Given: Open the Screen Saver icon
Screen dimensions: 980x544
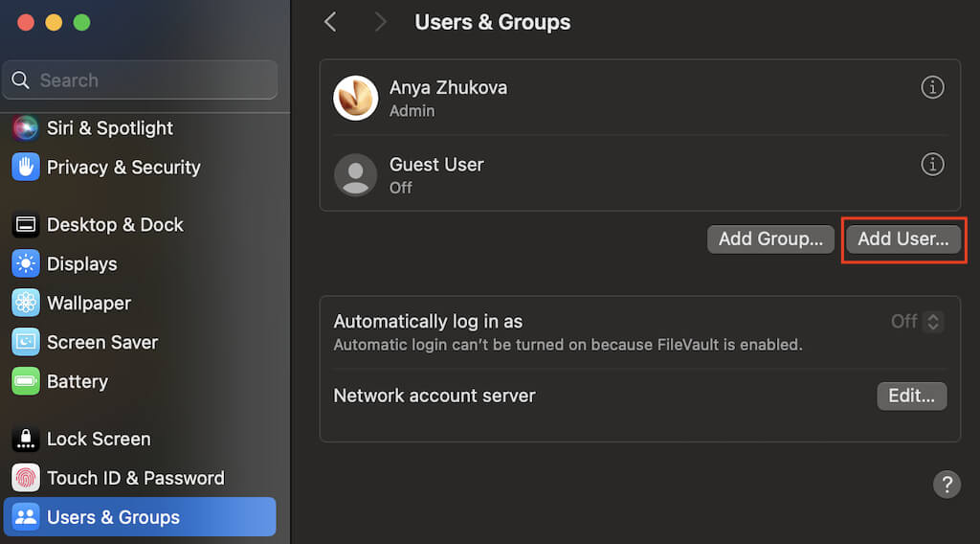Looking at the screenshot, I should (x=26, y=342).
